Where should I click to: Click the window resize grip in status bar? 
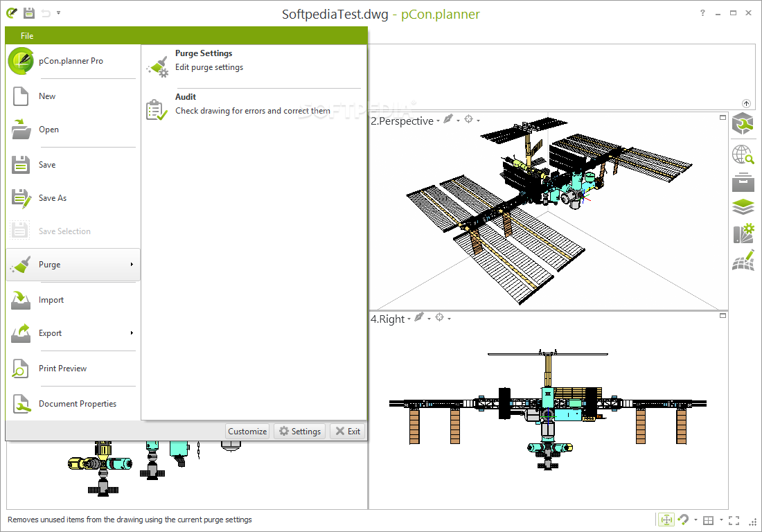tap(754, 522)
